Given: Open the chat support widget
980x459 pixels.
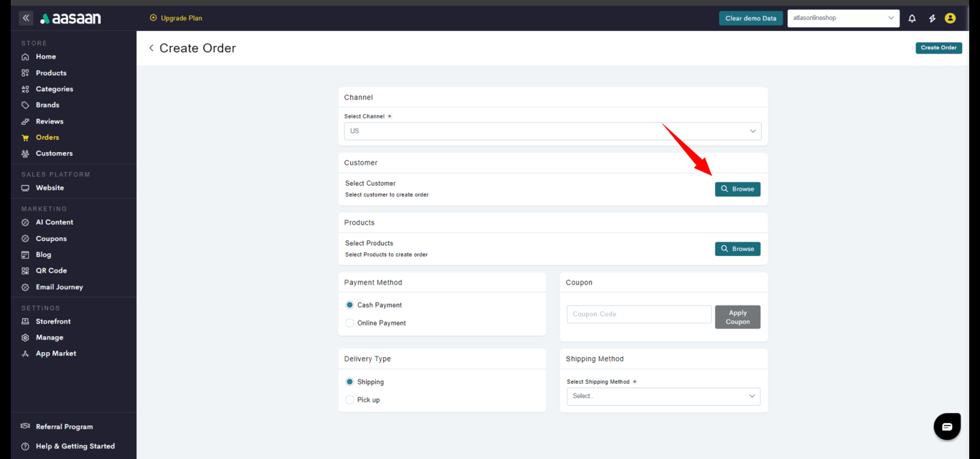Looking at the screenshot, I should coord(946,426).
